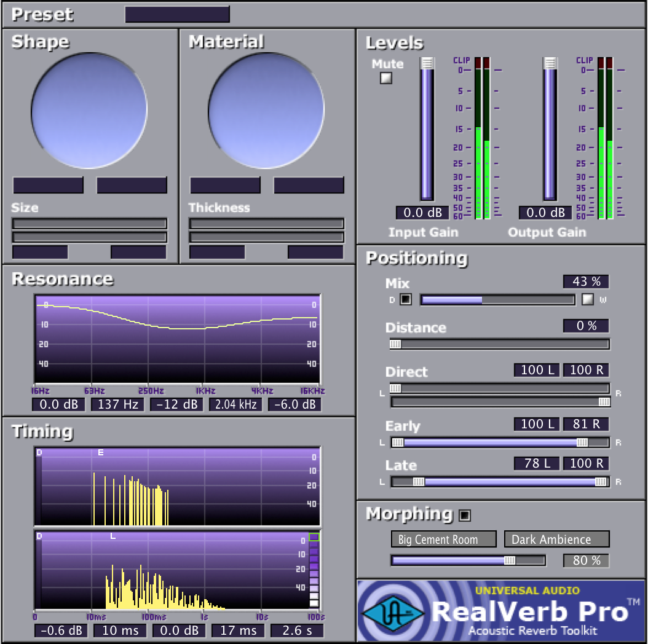Click the lower Direct pan slider handle

click(604, 401)
